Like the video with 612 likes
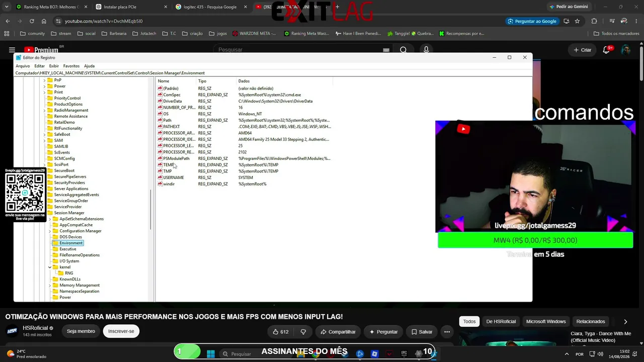 click(x=280, y=332)
